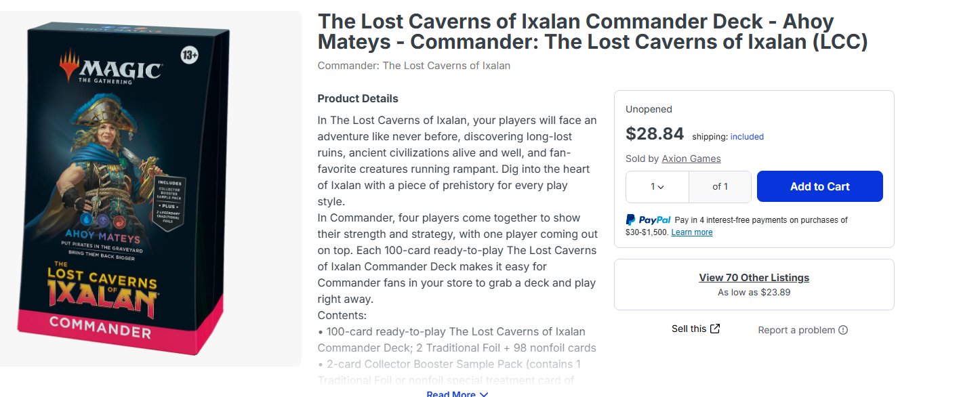Open the Commander: The Lost Caverns of Ixalan set link
This screenshot has width=980, height=397.
point(413,66)
